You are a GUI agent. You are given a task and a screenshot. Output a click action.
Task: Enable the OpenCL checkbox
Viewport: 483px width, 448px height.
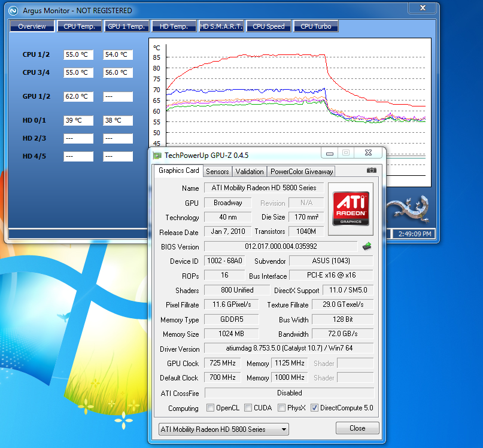211,408
